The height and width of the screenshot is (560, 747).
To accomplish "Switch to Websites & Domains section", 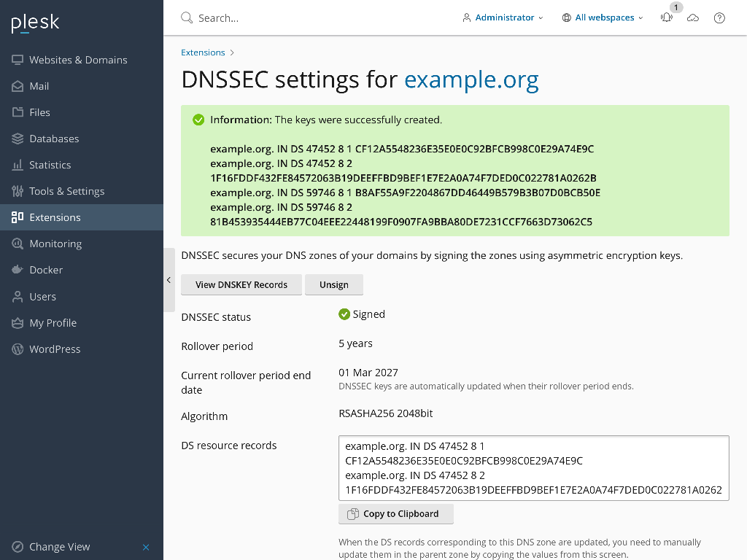I will coord(16,60).
